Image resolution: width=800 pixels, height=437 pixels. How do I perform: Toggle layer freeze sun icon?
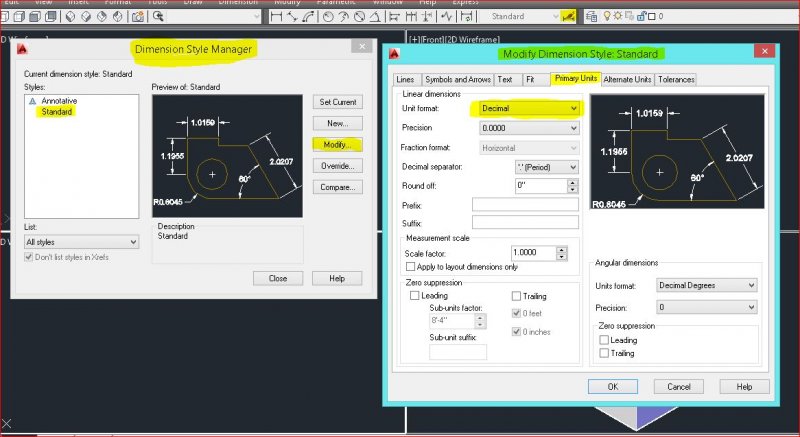click(x=618, y=16)
